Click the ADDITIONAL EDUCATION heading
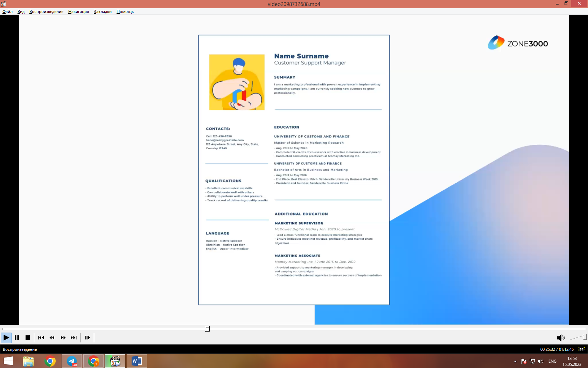The height and width of the screenshot is (368, 588). coord(301,214)
